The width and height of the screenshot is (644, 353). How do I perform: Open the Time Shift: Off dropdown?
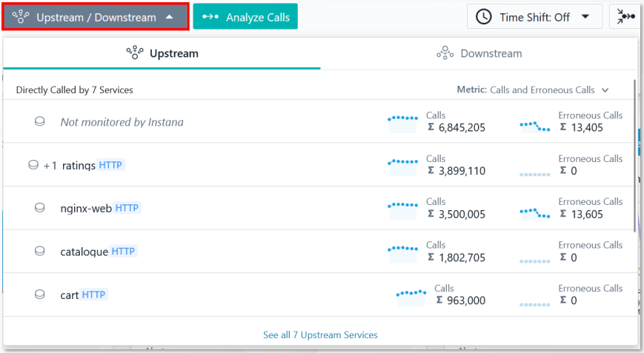(x=534, y=17)
